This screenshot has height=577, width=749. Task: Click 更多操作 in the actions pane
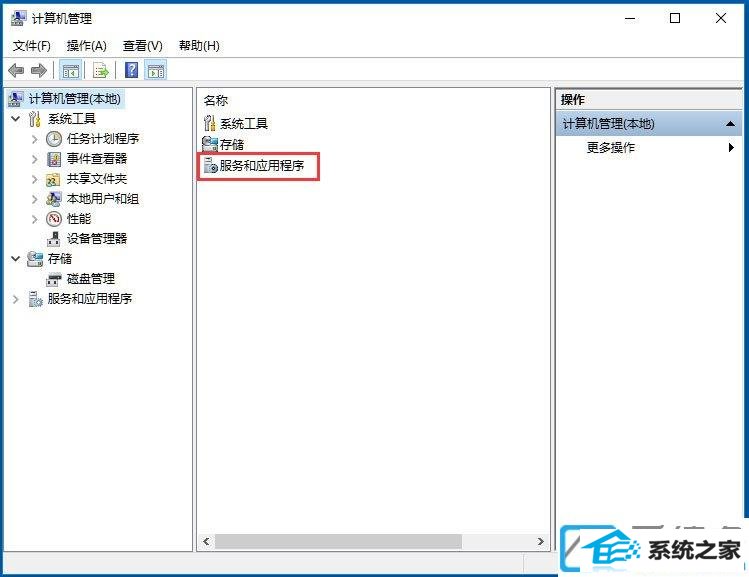[x=610, y=148]
